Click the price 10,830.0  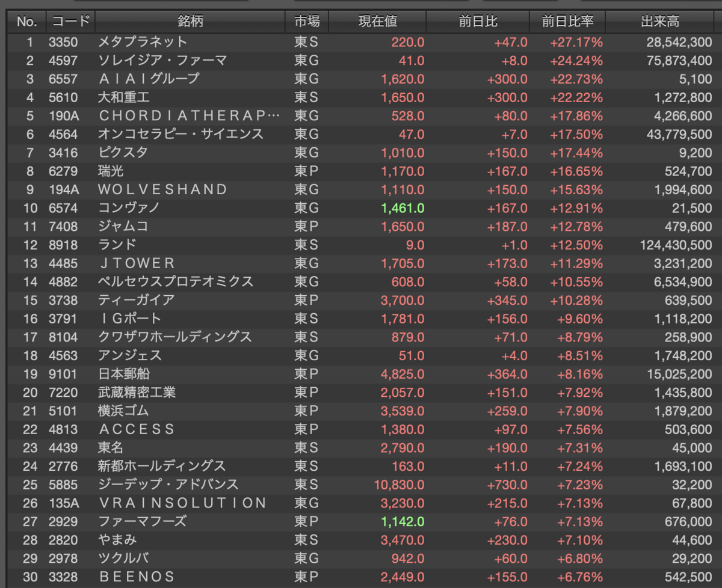click(x=400, y=484)
